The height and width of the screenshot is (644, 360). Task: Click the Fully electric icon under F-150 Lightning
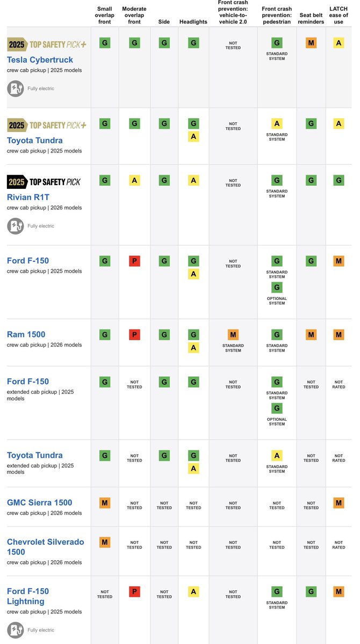tap(15, 630)
